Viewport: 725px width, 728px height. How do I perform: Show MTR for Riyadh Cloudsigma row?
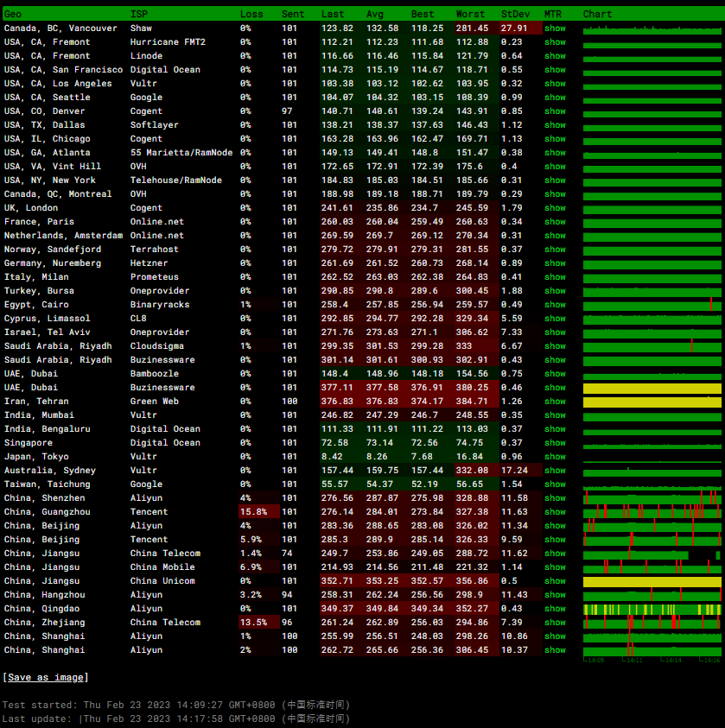coord(555,346)
